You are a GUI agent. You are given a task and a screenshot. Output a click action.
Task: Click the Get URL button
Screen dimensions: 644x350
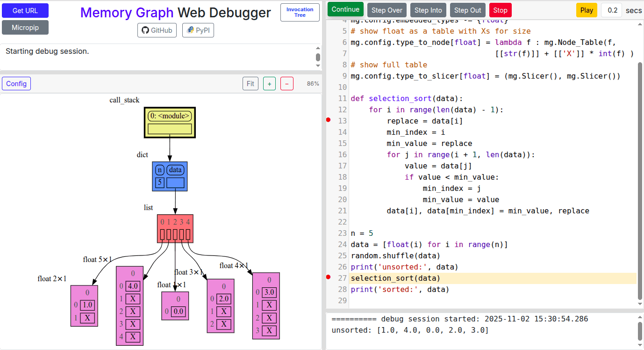click(25, 10)
